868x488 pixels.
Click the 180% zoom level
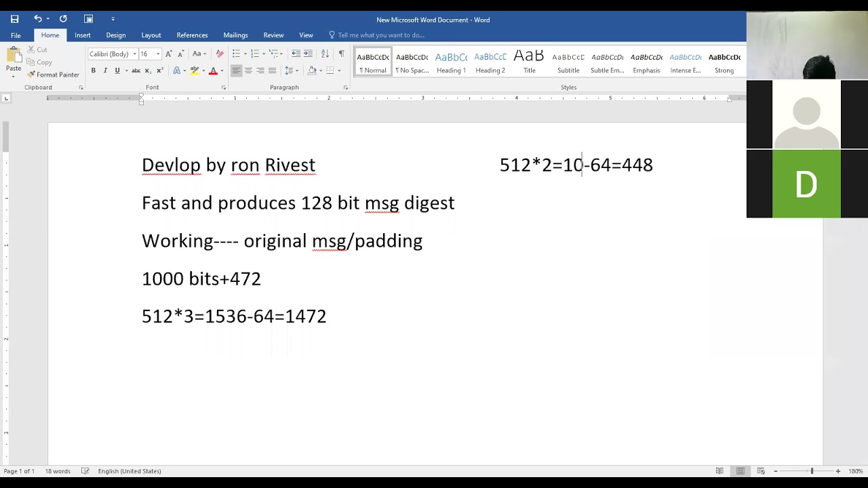point(856,471)
